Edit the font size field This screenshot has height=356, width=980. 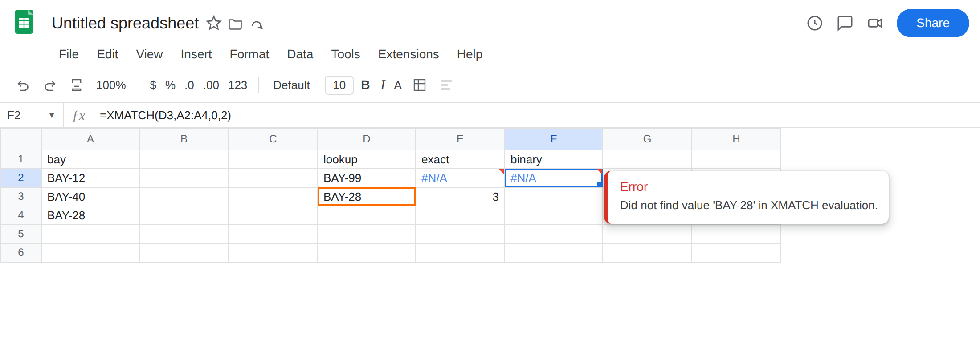pos(339,85)
